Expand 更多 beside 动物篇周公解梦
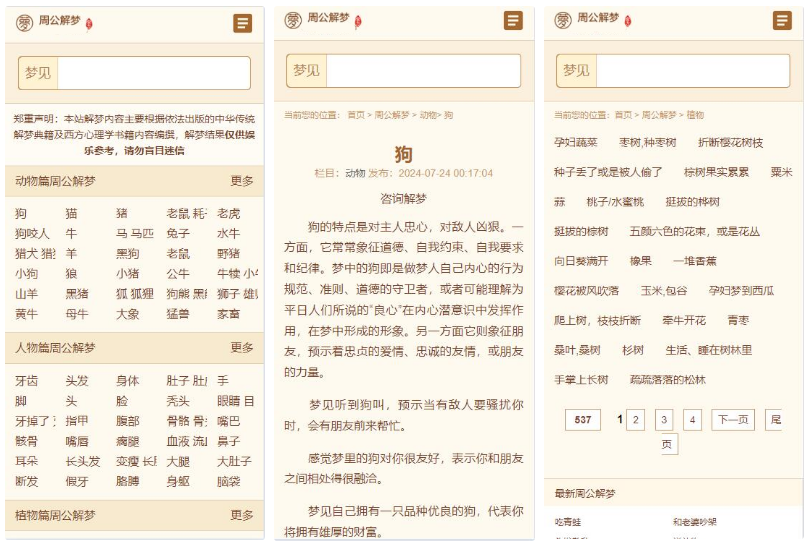 point(242,181)
